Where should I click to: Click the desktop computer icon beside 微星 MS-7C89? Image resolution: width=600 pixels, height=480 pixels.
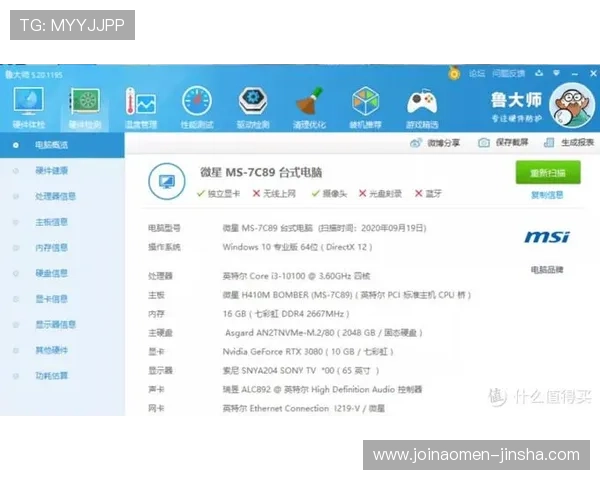[166, 181]
